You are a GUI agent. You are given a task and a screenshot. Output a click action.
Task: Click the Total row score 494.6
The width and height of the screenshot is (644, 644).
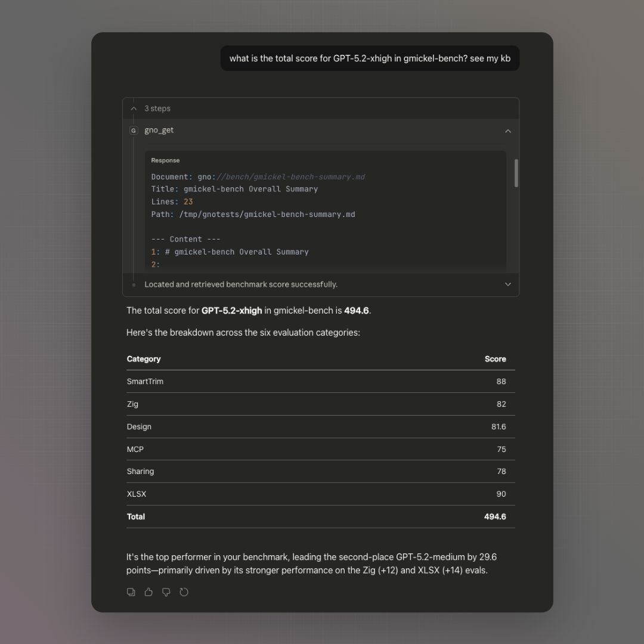click(495, 517)
